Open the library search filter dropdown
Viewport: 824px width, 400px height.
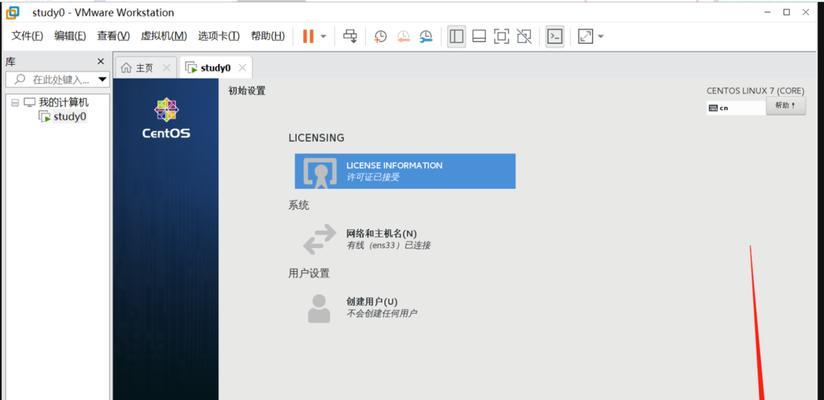point(102,80)
